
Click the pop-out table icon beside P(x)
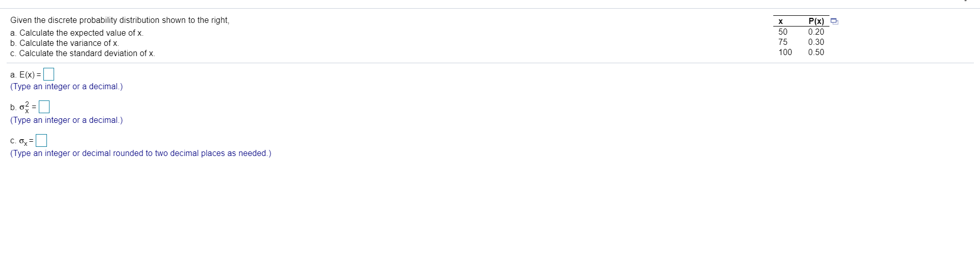[834, 21]
